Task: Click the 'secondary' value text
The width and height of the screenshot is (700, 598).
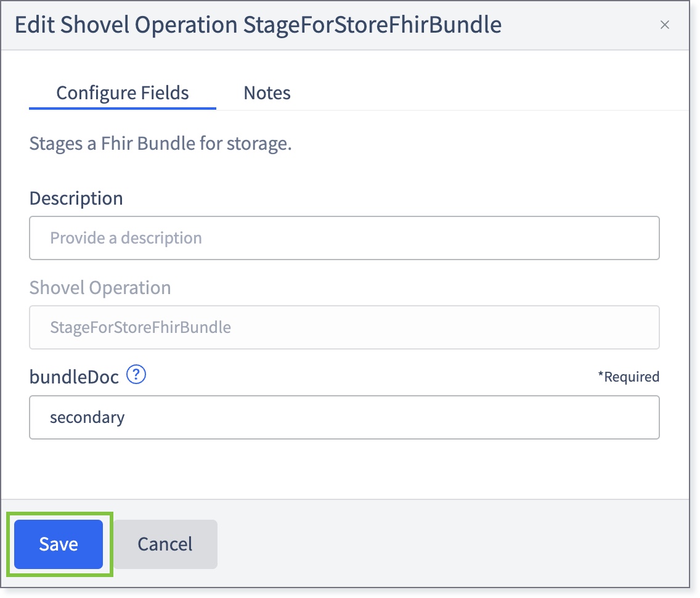Action: point(87,417)
